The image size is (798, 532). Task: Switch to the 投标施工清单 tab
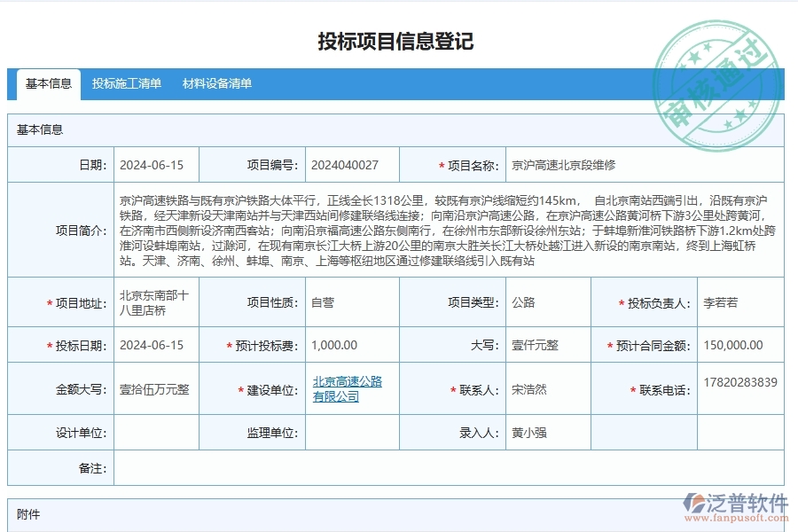(x=124, y=82)
